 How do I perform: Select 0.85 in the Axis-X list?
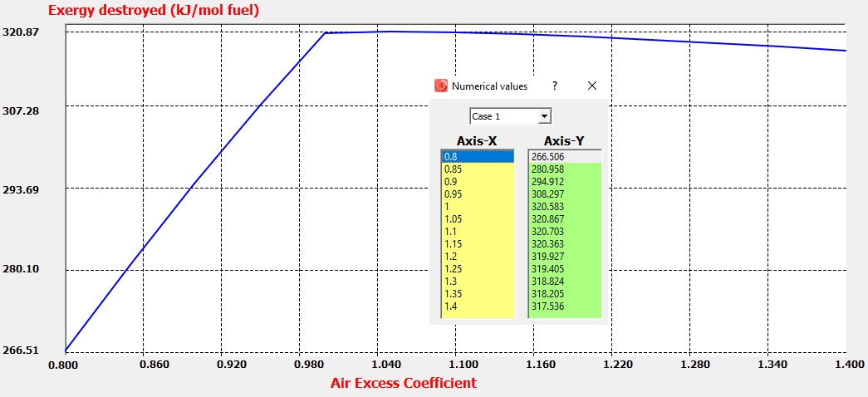pos(478,169)
